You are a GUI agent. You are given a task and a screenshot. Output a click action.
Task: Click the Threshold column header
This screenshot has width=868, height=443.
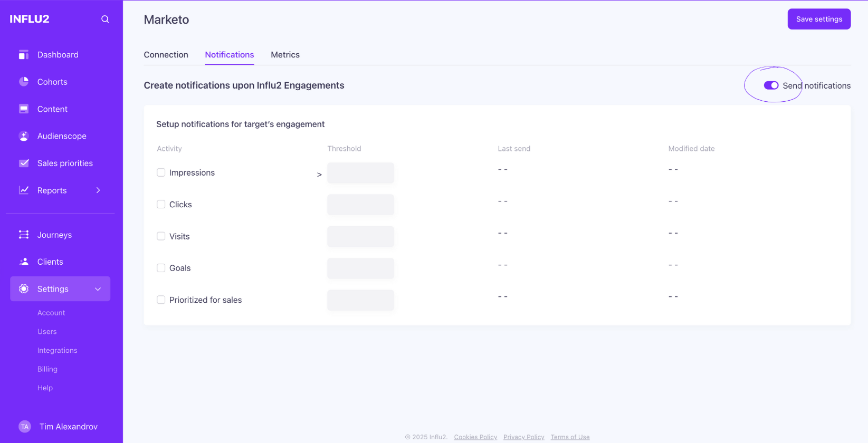coord(344,149)
